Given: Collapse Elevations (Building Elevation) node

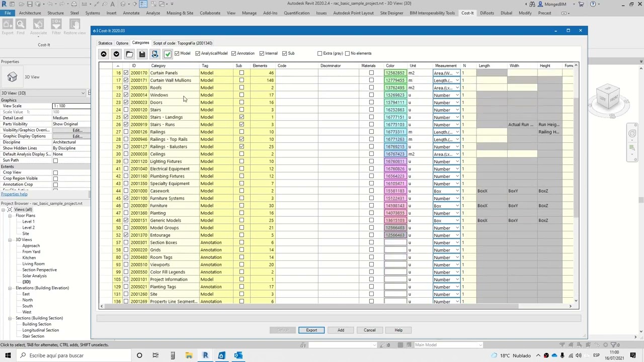Looking at the screenshot, I should pos(10,288).
